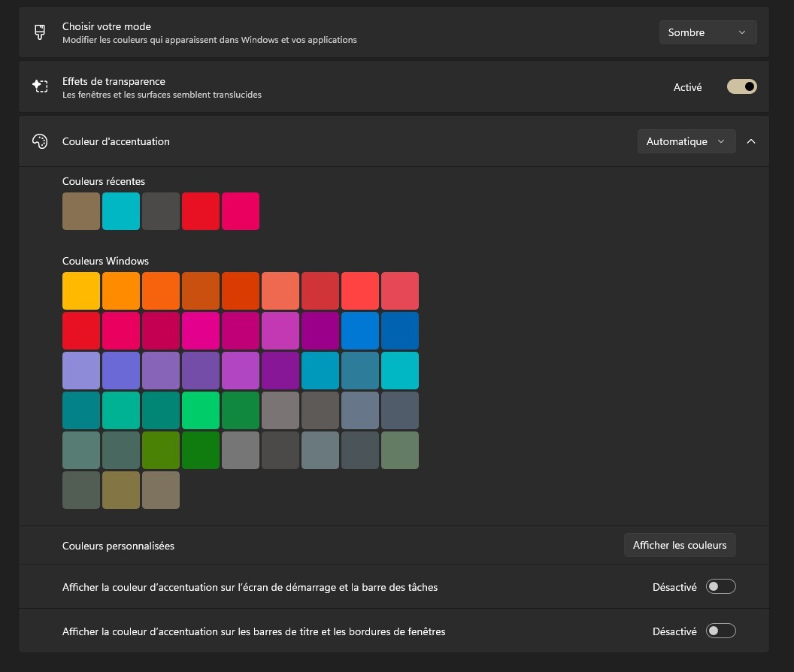Select the last swatch in Couleurs Windows

pos(161,490)
